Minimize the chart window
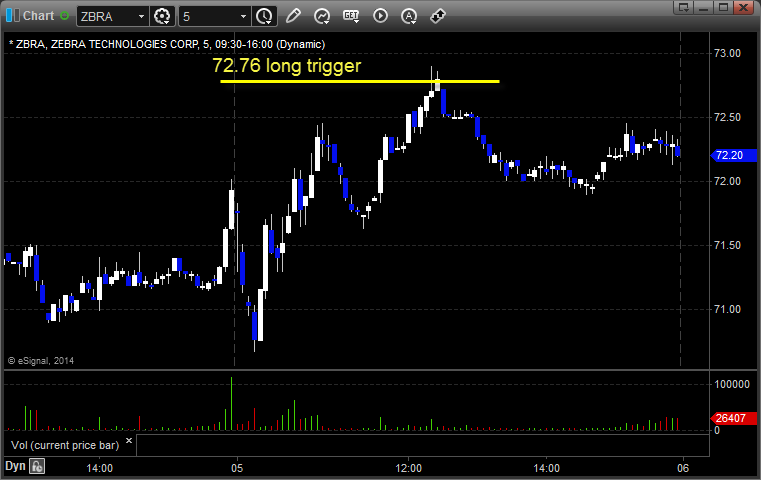 (x=704, y=7)
